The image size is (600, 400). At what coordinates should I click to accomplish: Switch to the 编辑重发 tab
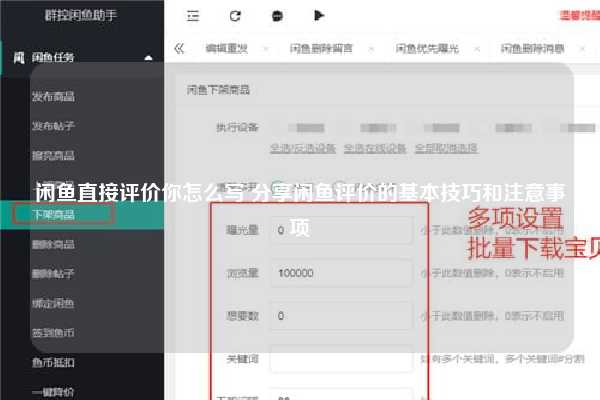[227, 49]
